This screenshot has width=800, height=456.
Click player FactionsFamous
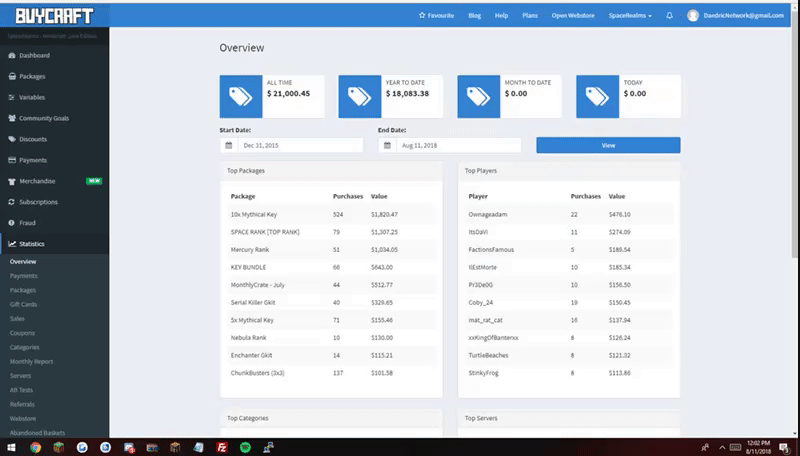(x=491, y=249)
